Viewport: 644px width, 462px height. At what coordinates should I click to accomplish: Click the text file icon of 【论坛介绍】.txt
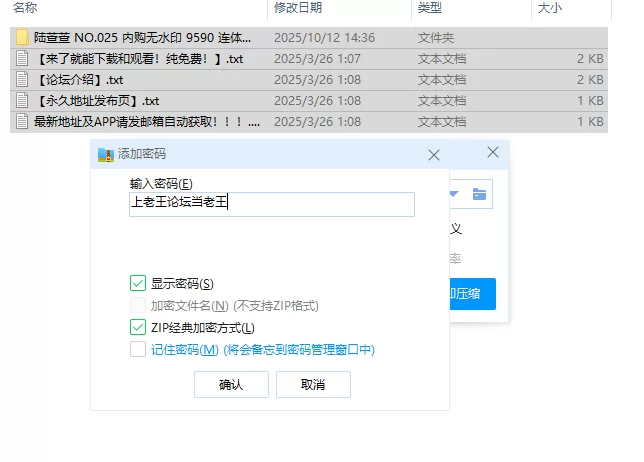click(22, 80)
